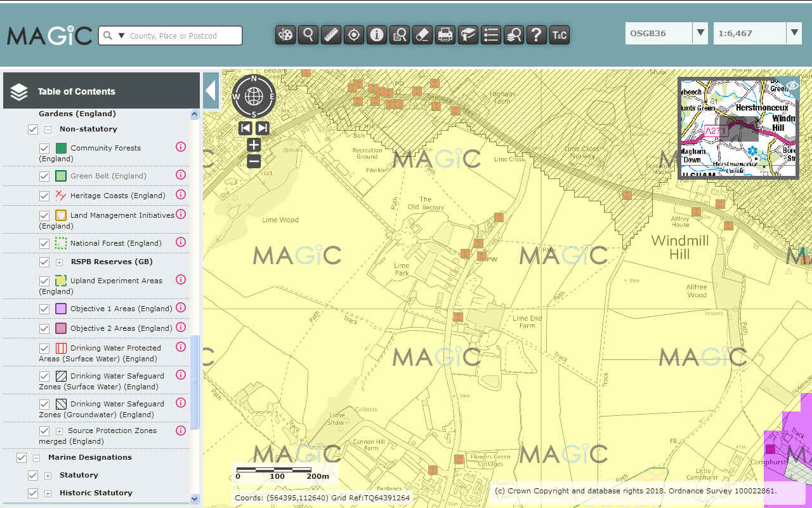Click the Table of Contents scroll-up arrow
The height and width of the screenshot is (508, 812).
tap(195, 114)
